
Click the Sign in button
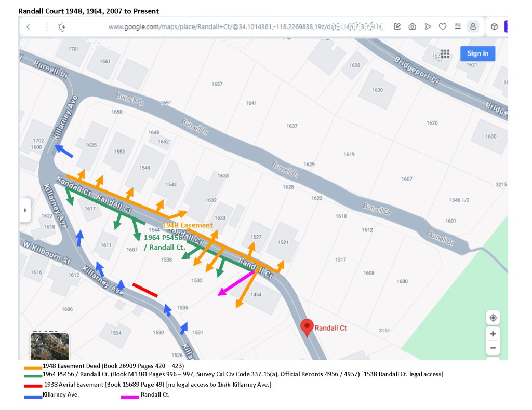click(477, 53)
